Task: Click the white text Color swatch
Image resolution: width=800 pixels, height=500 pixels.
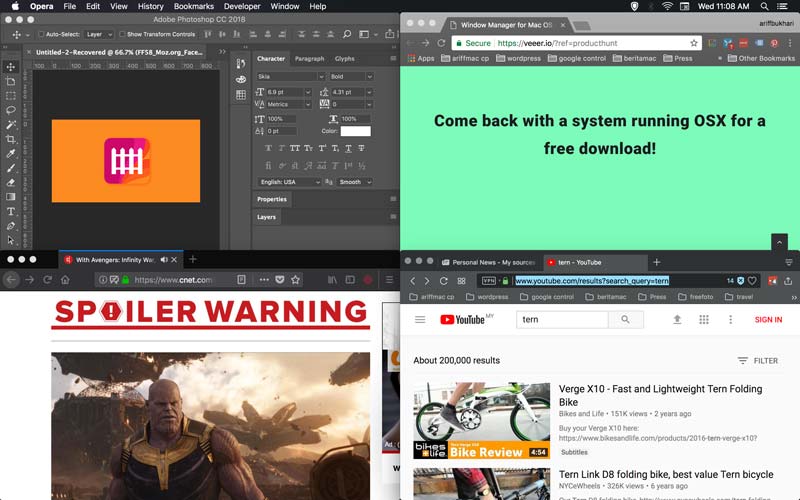Action: click(x=356, y=131)
